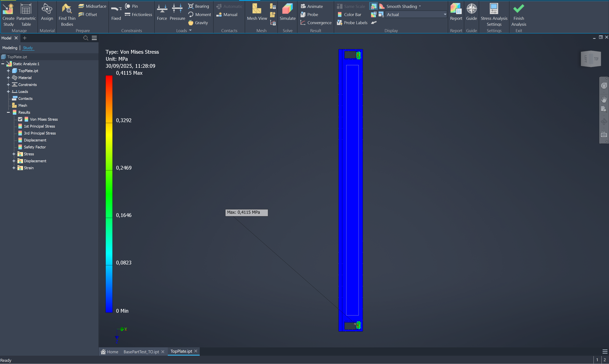This screenshot has height=364, width=609.
Task: Select Safety Factor result
Action: coord(35,147)
